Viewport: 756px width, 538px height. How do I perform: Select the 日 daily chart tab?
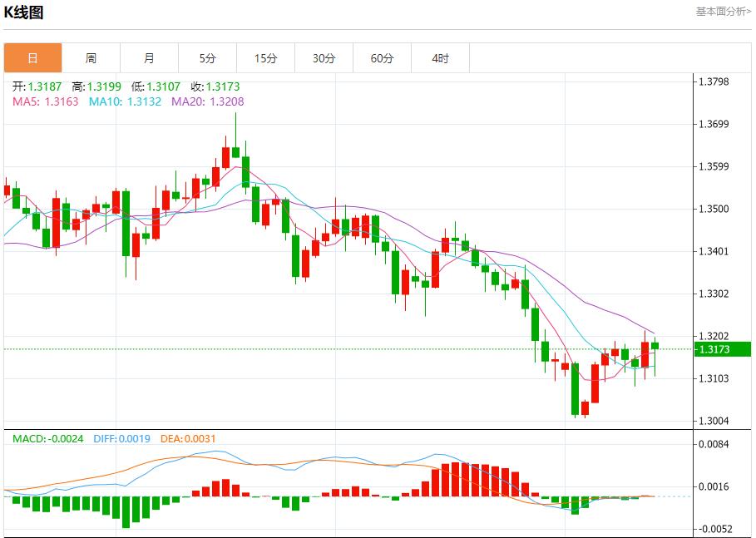coord(32,58)
